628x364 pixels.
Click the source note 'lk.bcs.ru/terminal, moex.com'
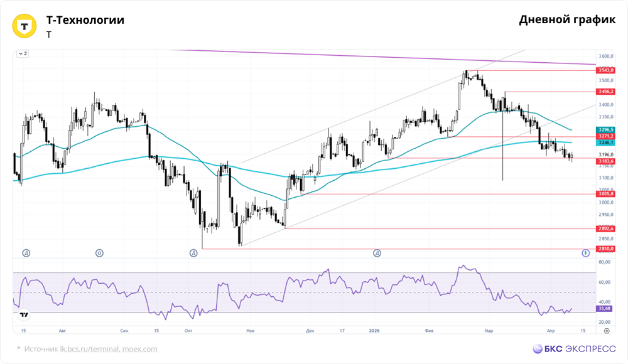click(x=109, y=349)
